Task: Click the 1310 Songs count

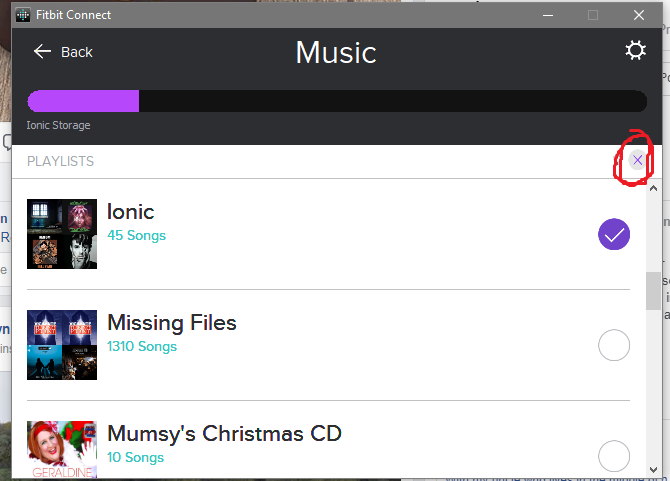Action: tap(142, 347)
